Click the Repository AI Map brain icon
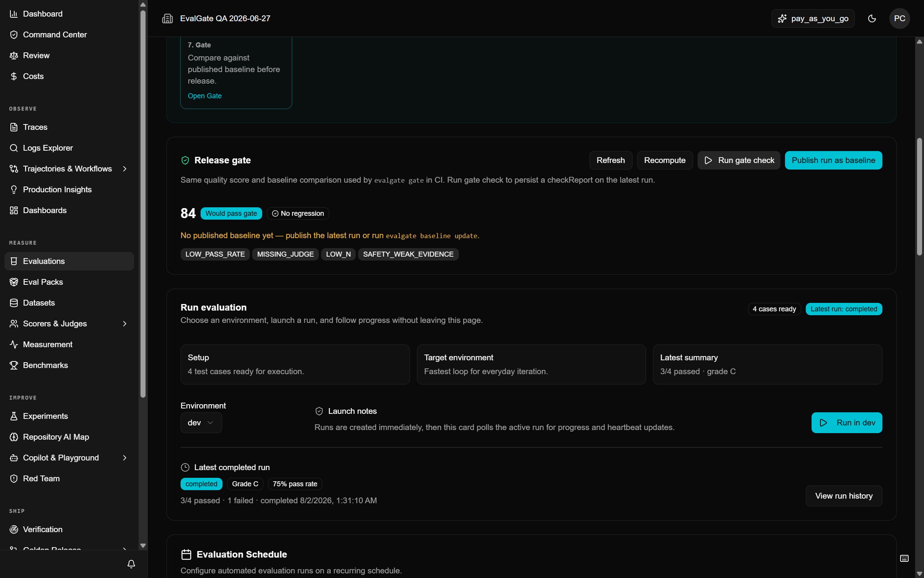 tap(14, 437)
